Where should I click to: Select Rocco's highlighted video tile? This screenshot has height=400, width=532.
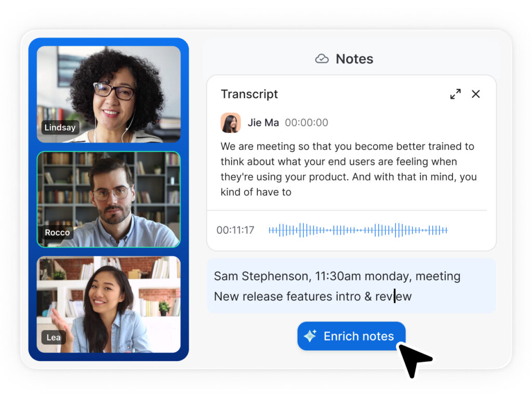click(109, 199)
